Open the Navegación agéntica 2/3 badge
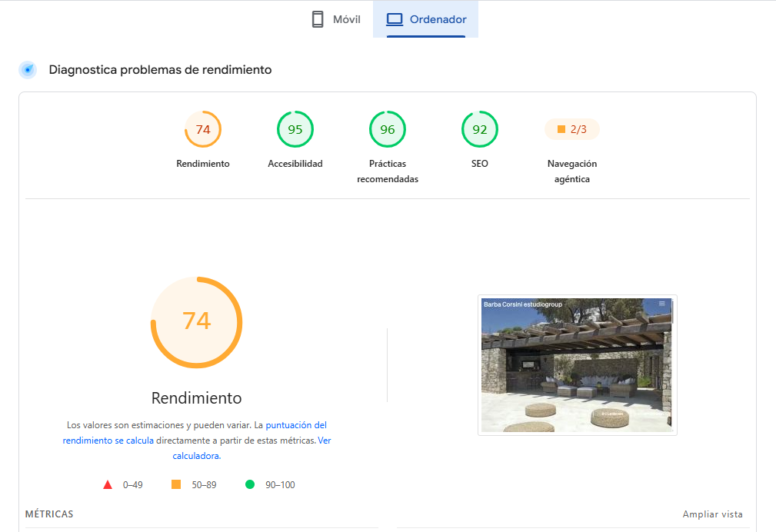The image size is (776, 532). pyautogui.click(x=571, y=129)
